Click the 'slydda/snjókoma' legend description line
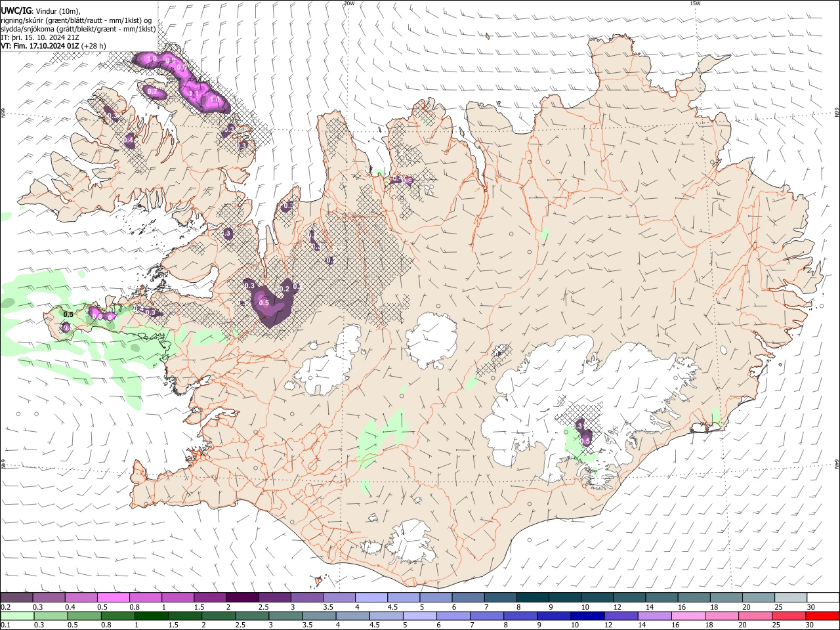Viewport: 840px width, 630px height. [78, 29]
